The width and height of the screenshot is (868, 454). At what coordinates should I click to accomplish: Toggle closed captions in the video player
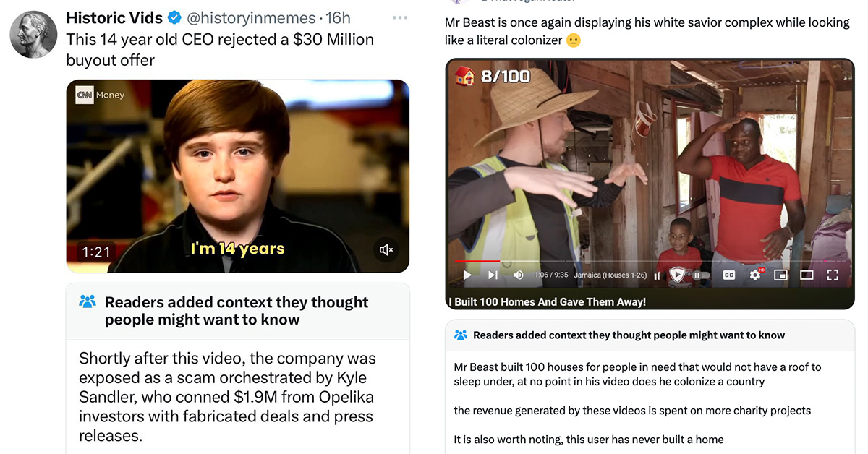point(728,275)
